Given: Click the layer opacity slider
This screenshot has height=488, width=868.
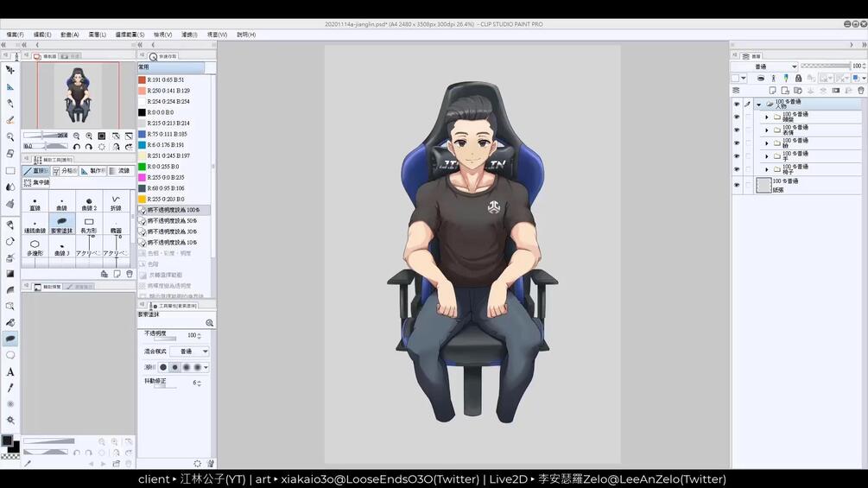Looking at the screenshot, I should pos(826,66).
